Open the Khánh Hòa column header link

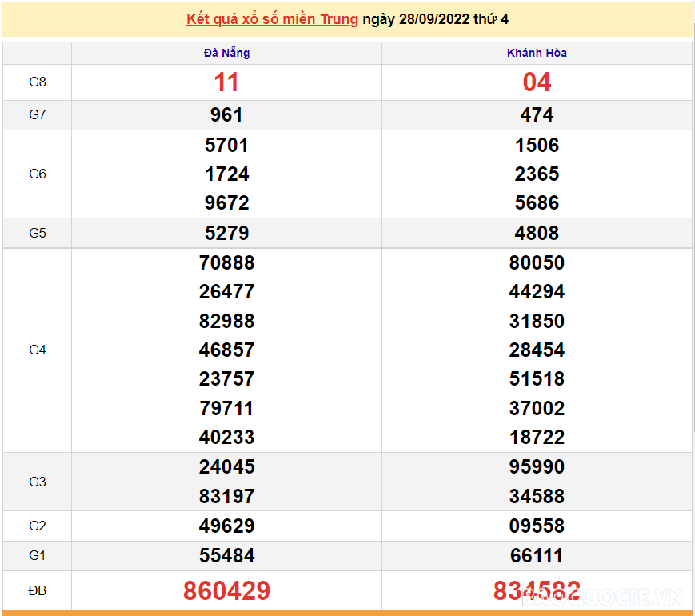(537, 53)
